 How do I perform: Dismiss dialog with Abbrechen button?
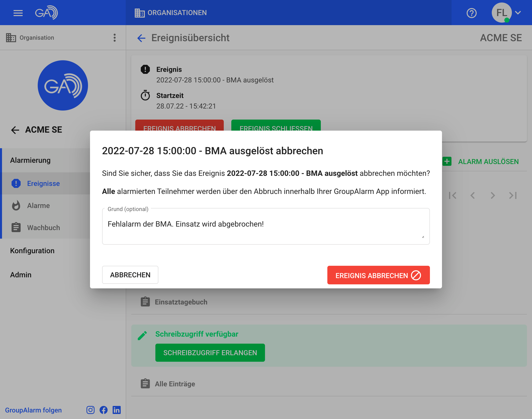[130, 275]
